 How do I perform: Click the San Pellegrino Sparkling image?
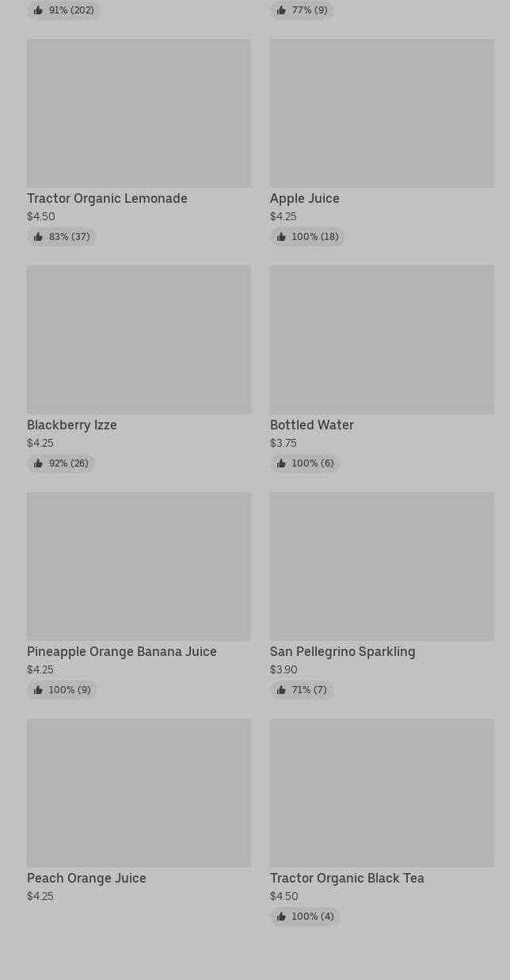(382, 566)
